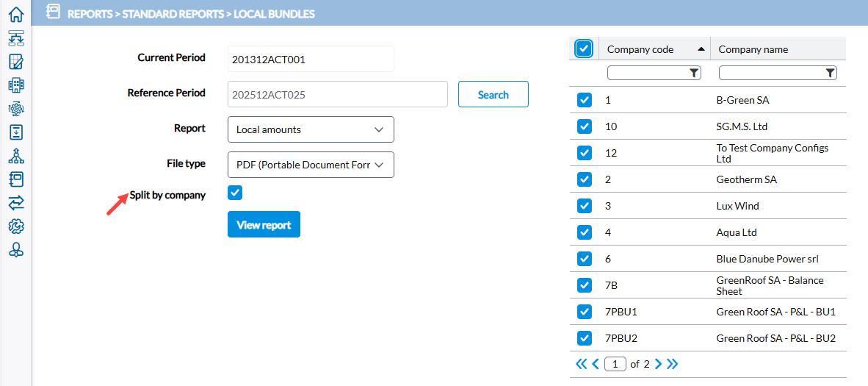Screen dimensions: 868x386
Task: Uncheck the Split by company checkbox
Action: [x=235, y=193]
